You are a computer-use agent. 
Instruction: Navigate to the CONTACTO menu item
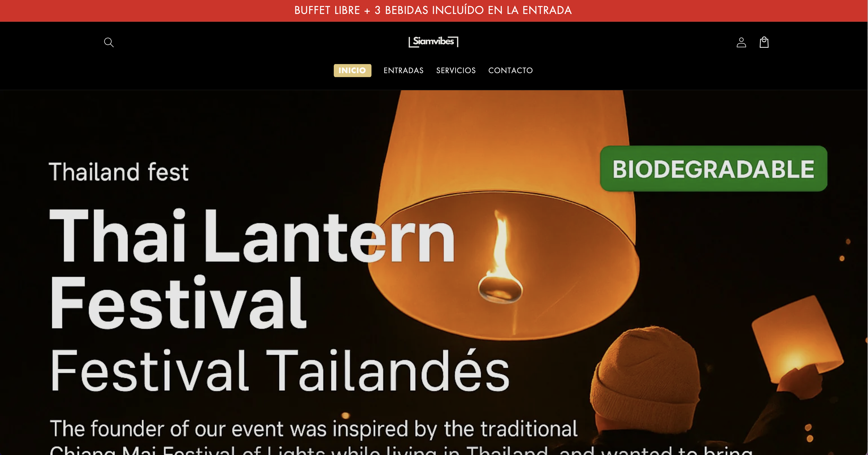[510, 71]
